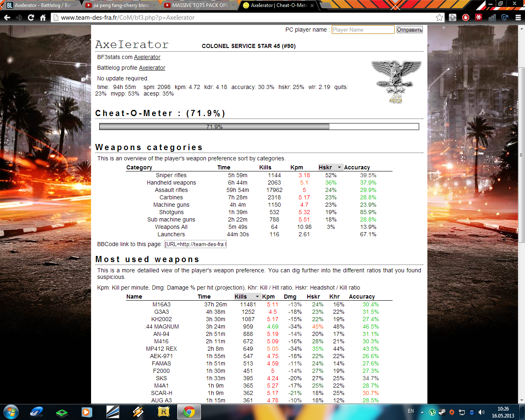Toggle Hskr sort arrow in Weapons categories
525x420 pixels.
(x=339, y=167)
